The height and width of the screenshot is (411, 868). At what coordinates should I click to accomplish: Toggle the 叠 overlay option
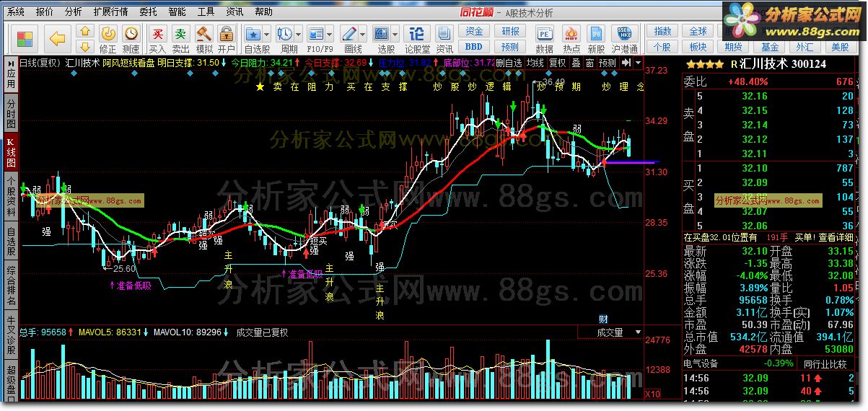pyautogui.click(x=576, y=63)
